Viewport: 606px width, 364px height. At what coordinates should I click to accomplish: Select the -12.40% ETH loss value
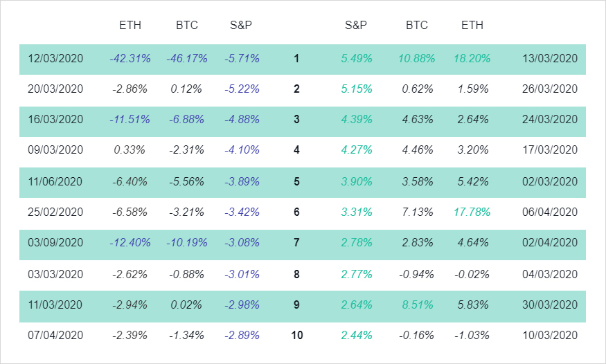[x=130, y=242]
